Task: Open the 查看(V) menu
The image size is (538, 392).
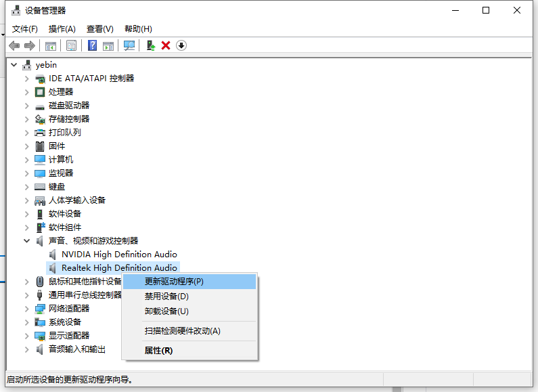Action: 99,29
